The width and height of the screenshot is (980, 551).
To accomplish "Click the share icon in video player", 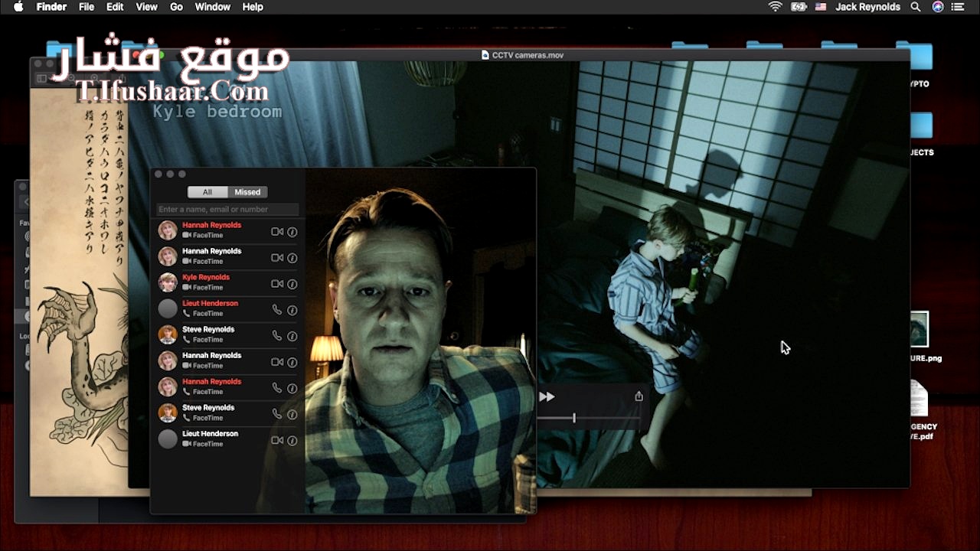I will point(639,396).
